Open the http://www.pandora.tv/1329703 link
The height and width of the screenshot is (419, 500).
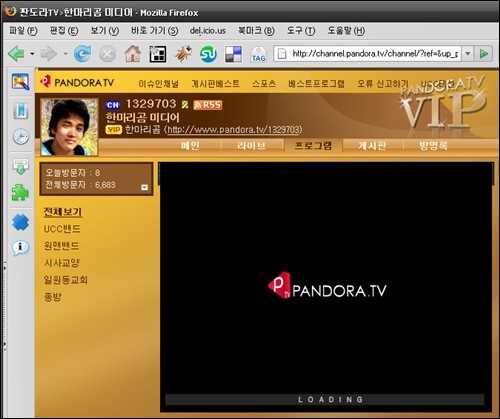point(234,130)
